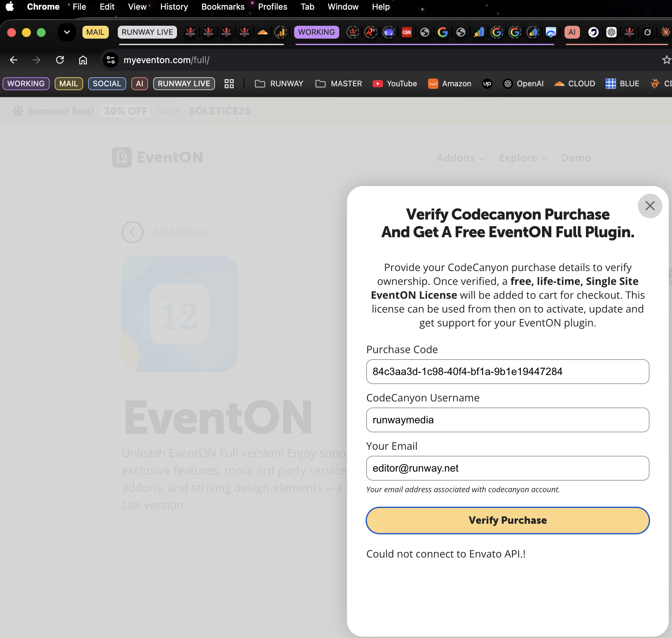The height and width of the screenshot is (638, 672).
Task: Switch to the ChatGPT tab
Action: [x=611, y=32]
